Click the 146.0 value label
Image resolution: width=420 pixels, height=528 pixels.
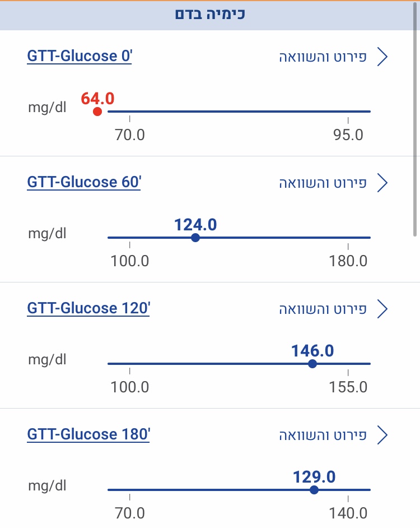(x=312, y=351)
